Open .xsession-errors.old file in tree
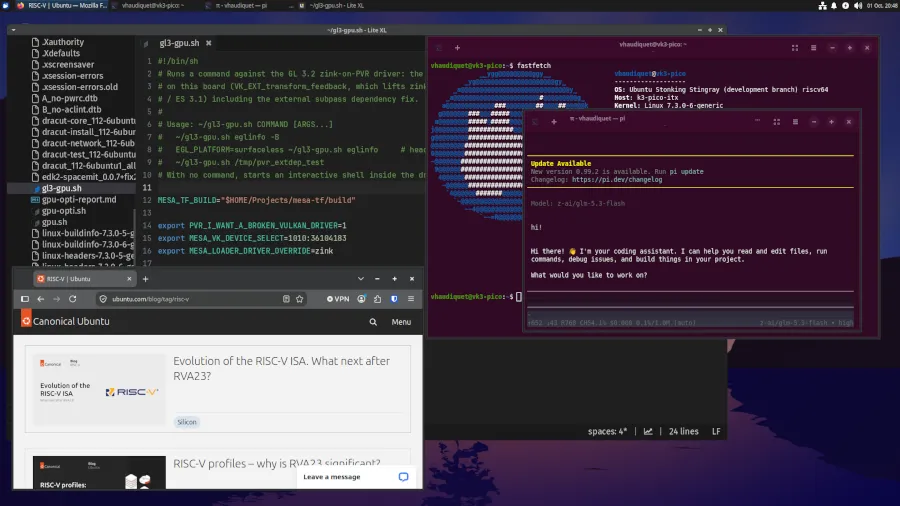This screenshot has width=900, height=506. tap(79, 87)
